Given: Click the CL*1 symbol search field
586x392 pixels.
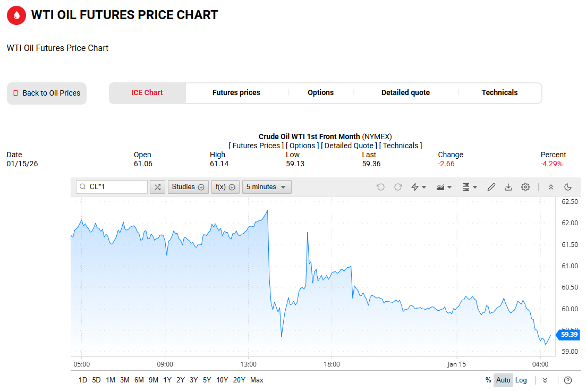Looking at the screenshot, I should coord(116,187).
